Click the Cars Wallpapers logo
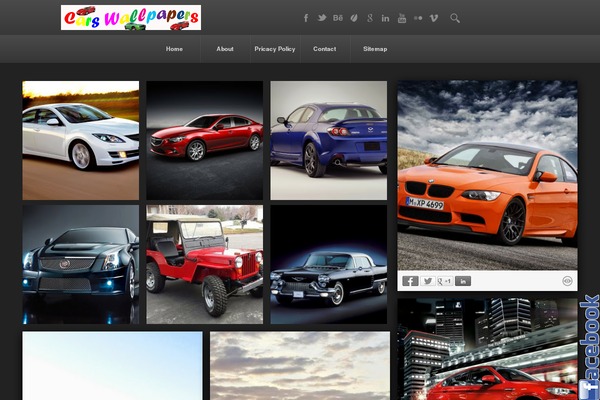The image size is (600, 400). click(131, 18)
